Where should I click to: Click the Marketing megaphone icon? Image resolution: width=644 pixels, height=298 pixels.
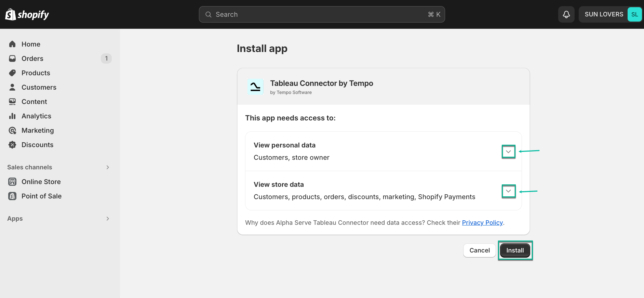point(12,130)
